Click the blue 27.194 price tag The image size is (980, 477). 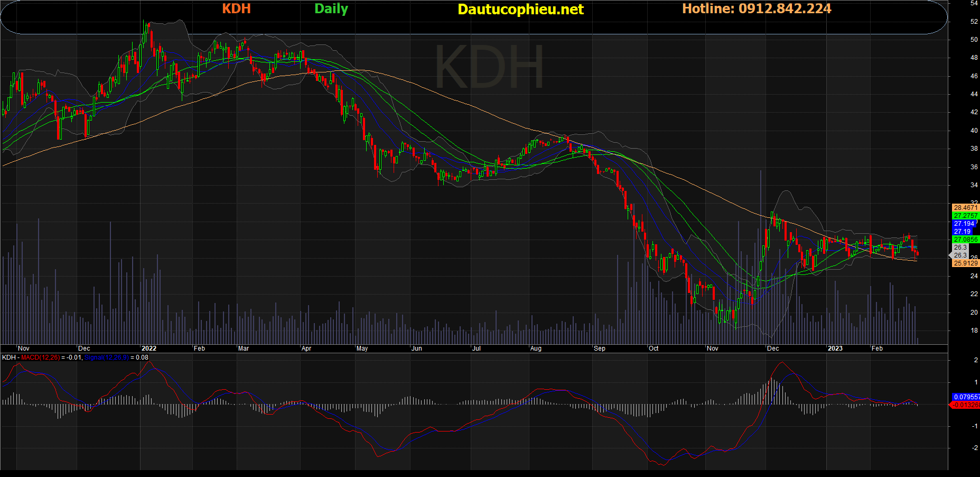coord(964,224)
